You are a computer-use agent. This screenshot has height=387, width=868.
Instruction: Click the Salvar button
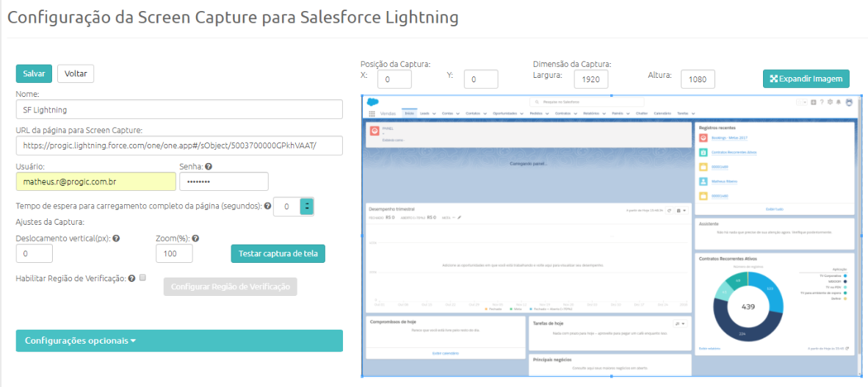pos(34,73)
